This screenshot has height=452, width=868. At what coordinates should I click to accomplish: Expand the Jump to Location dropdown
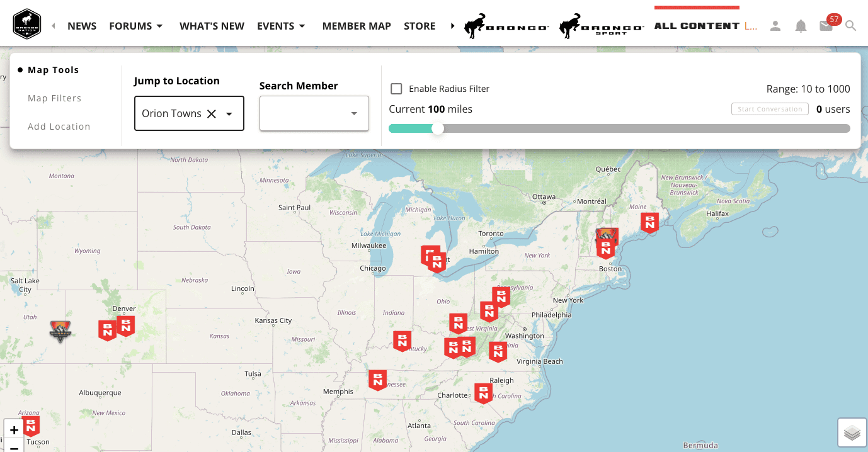point(229,113)
